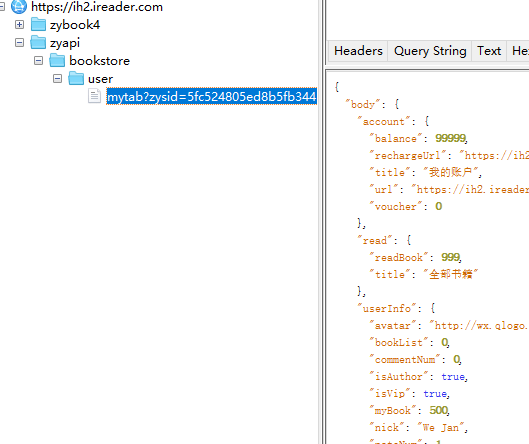This screenshot has height=444, width=529.
Task: Expand the zybook4 tree node
Action: pyautogui.click(x=20, y=25)
